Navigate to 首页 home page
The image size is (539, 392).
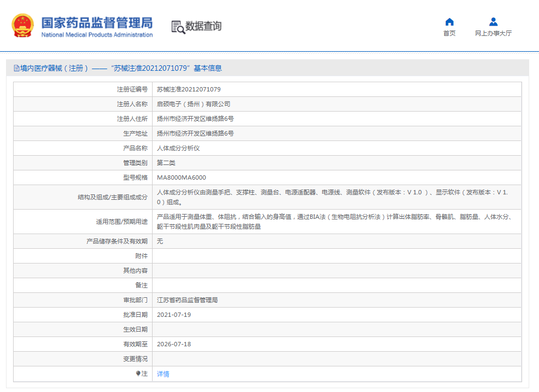click(449, 33)
